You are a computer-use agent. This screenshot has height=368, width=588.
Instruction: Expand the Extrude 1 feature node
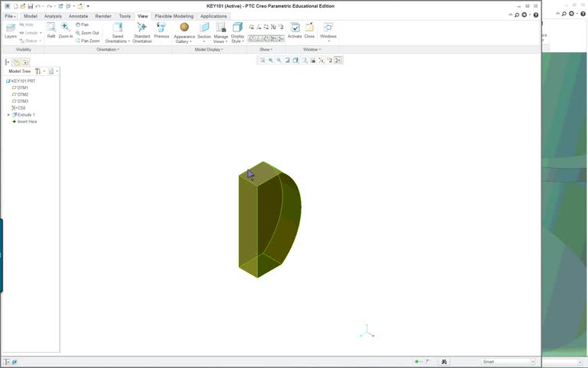coord(8,115)
